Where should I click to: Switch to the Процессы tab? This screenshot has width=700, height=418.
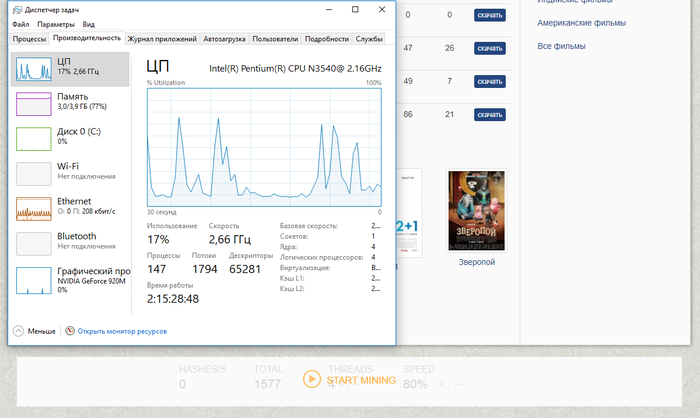(29, 39)
